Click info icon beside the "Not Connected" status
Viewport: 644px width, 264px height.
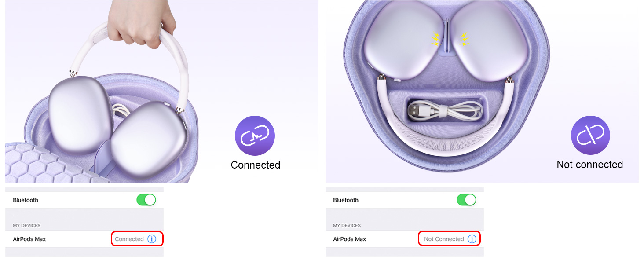pos(472,239)
